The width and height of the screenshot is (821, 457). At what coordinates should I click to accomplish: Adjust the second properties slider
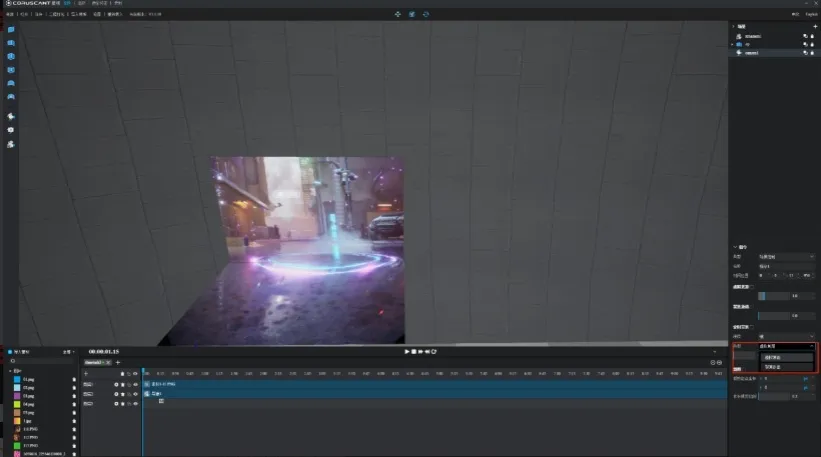tap(774, 316)
